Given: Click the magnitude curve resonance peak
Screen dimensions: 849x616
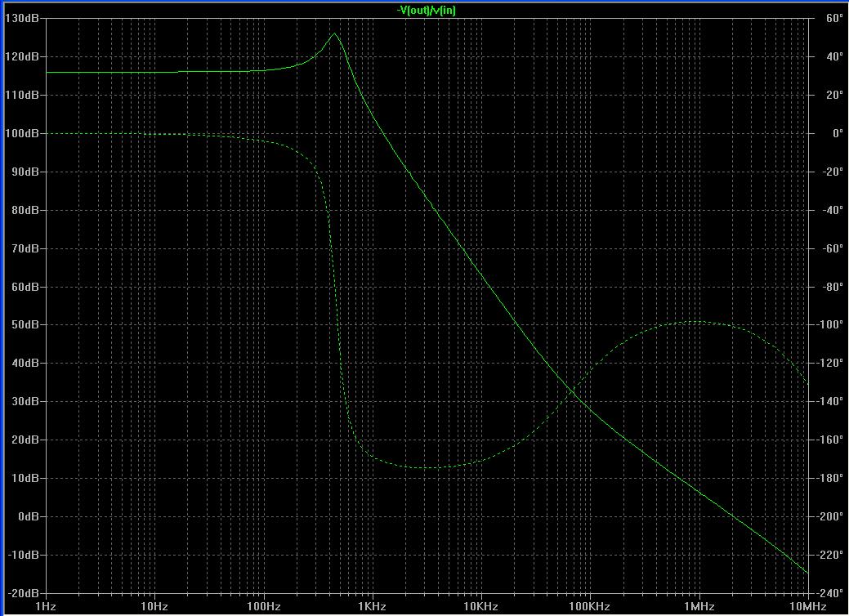Looking at the screenshot, I should 334,33.
